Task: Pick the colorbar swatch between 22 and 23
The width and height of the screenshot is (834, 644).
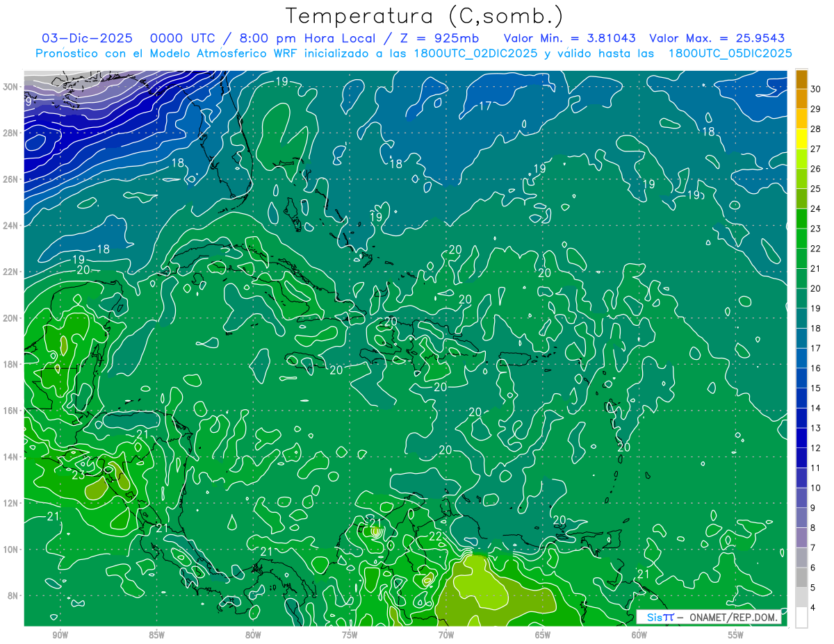Action: click(x=801, y=238)
